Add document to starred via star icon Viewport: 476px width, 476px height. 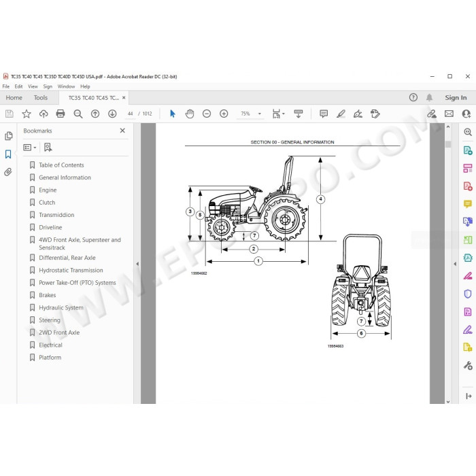(x=27, y=114)
